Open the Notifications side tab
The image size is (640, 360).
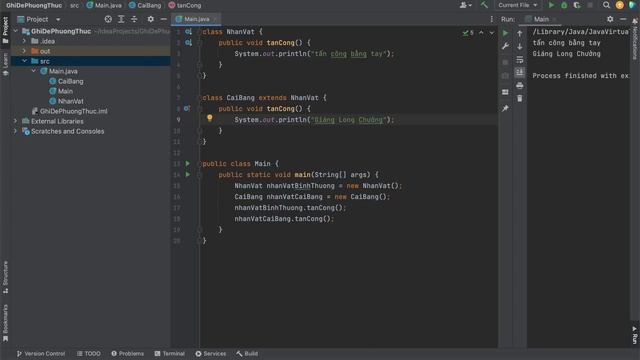coord(635,39)
